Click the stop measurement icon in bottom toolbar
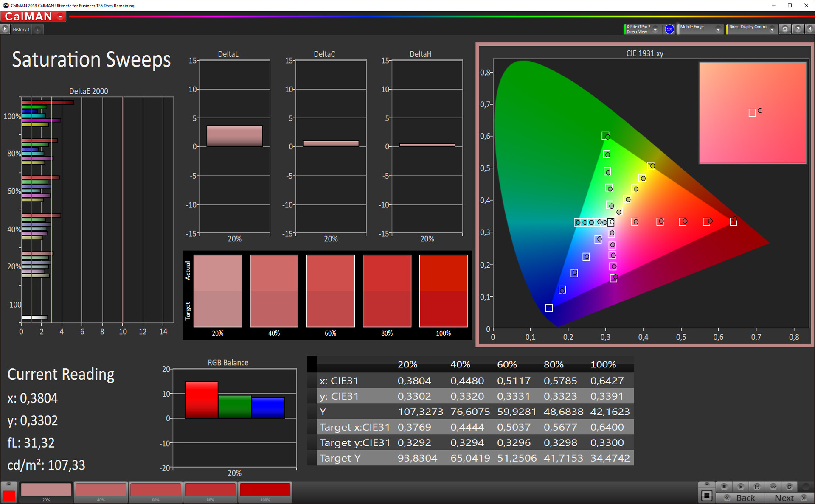The image size is (815, 504). pyautogui.click(x=724, y=487)
